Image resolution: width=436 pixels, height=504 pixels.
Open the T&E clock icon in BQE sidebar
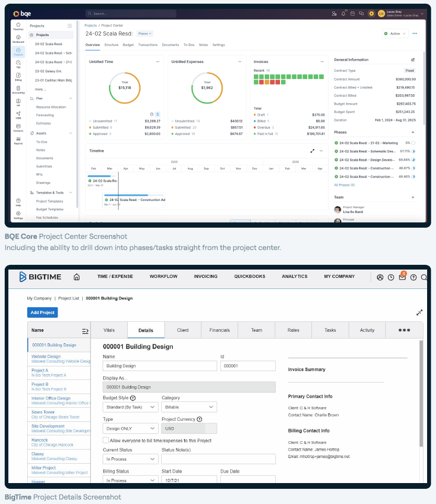point(18,64)
